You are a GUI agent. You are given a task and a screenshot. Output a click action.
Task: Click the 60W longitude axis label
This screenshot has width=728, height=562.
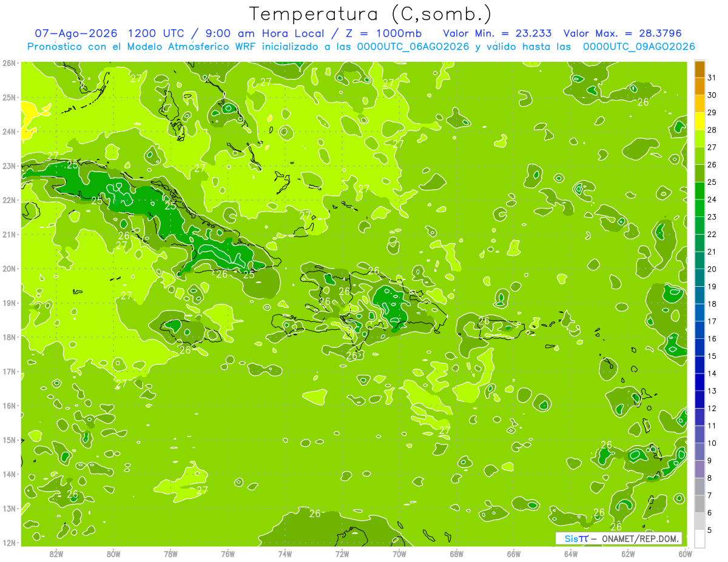[x=686, y=554]
